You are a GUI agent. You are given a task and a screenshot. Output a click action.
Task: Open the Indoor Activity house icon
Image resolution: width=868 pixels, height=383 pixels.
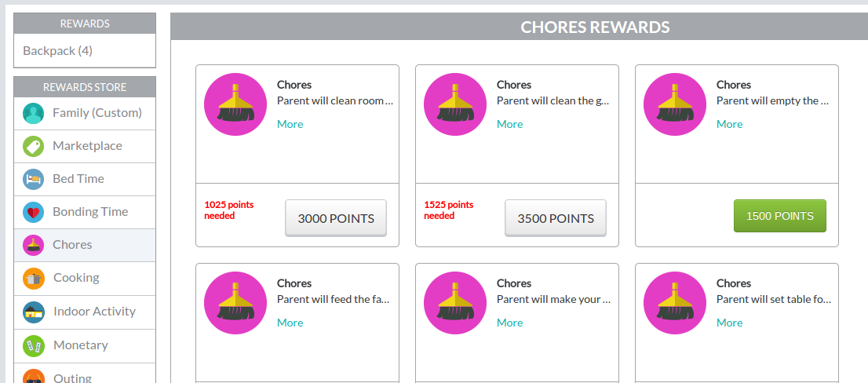[33, 312]
